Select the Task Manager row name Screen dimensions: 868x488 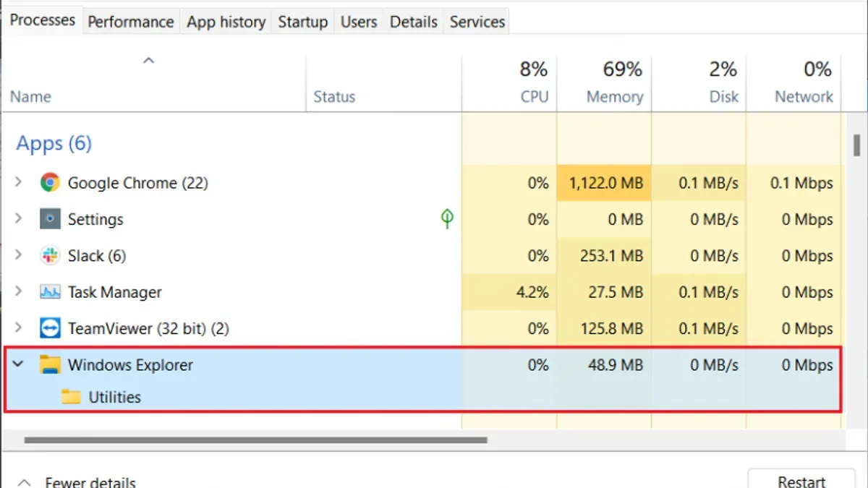114,292
